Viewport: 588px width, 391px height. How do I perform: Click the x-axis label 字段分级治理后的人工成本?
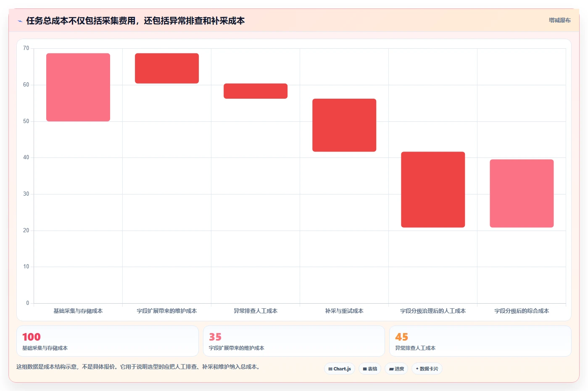pos(433,311)
